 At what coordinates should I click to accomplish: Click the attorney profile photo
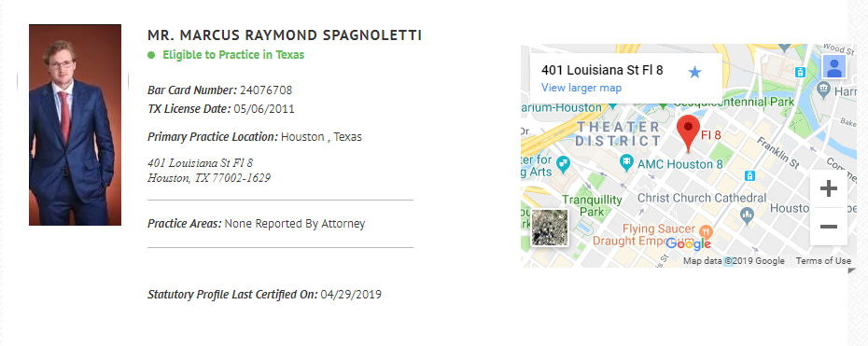tap(76, 125)
